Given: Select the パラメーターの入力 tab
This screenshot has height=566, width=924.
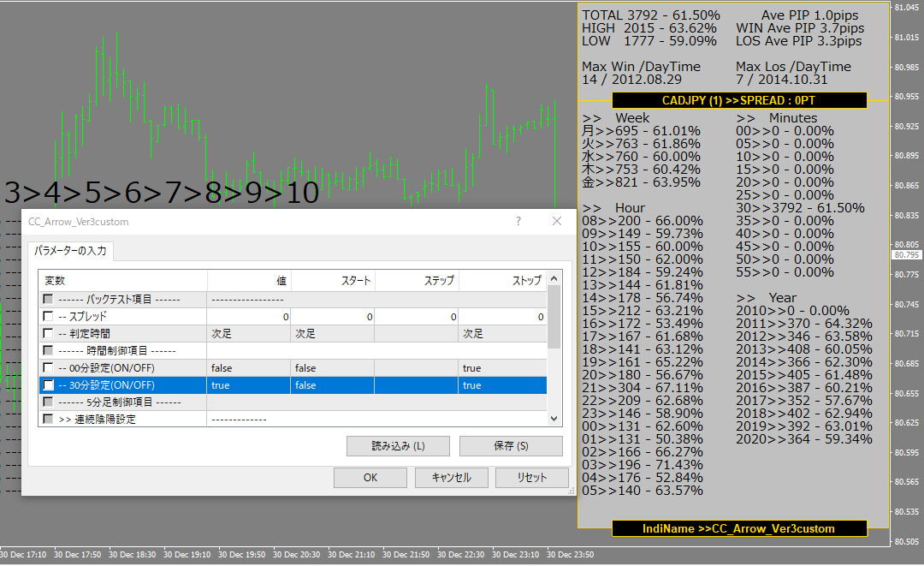Looking at the screenshot, I should [71, 251].
